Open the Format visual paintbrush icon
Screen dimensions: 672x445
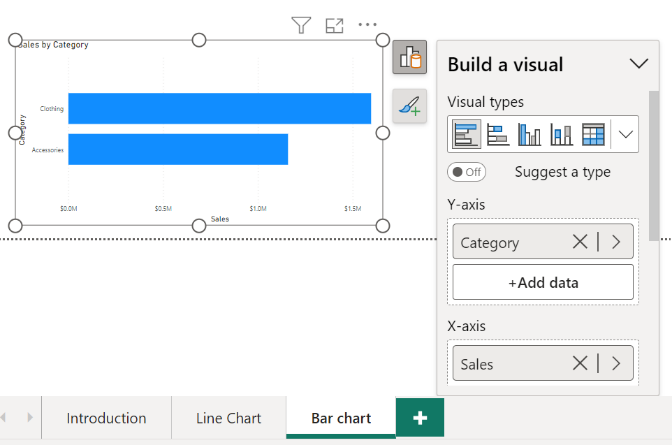click(410, 106)
